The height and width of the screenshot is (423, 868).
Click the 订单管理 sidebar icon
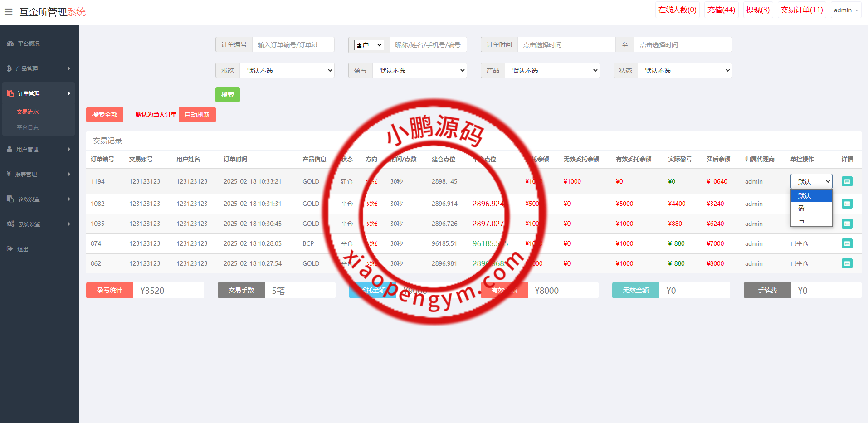coord(10,93)
